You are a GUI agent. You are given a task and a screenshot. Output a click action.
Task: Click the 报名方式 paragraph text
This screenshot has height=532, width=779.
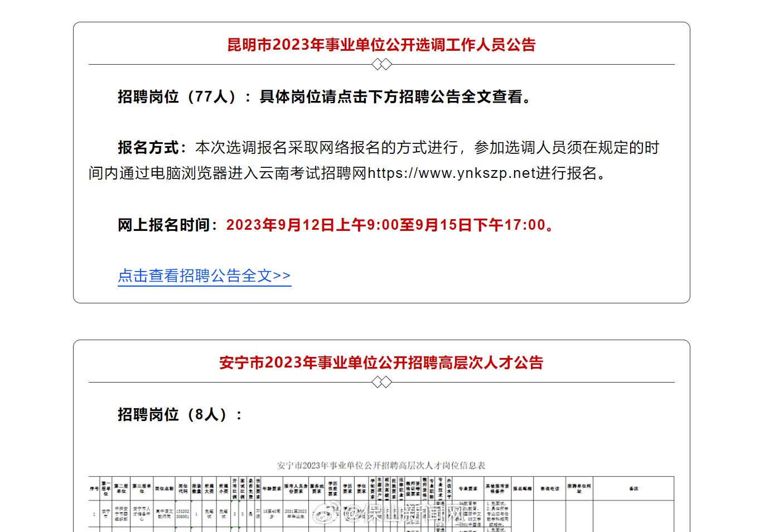pos(390,160)
